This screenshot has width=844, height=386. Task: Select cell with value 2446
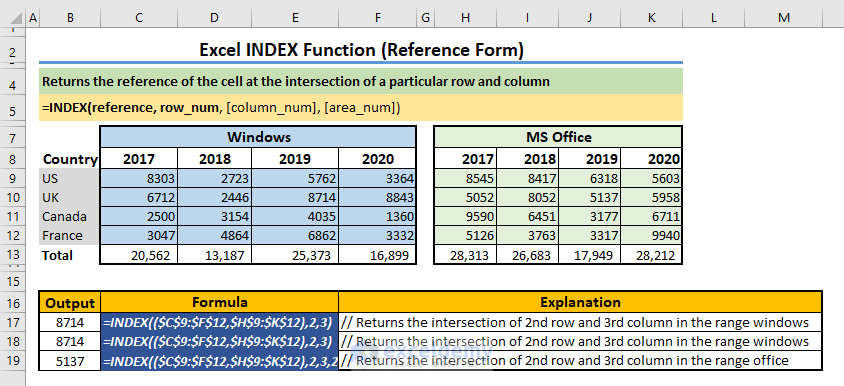click(x=214, y=198)
